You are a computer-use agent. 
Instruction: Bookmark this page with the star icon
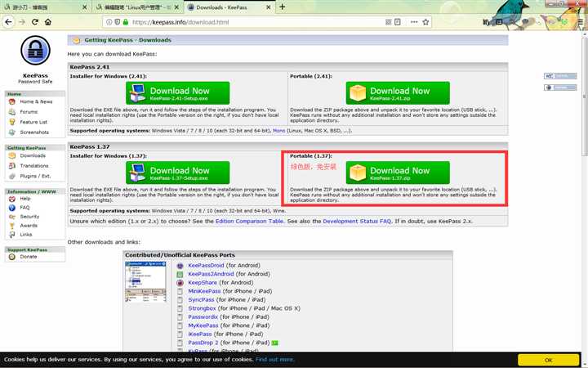coord(425,22)
